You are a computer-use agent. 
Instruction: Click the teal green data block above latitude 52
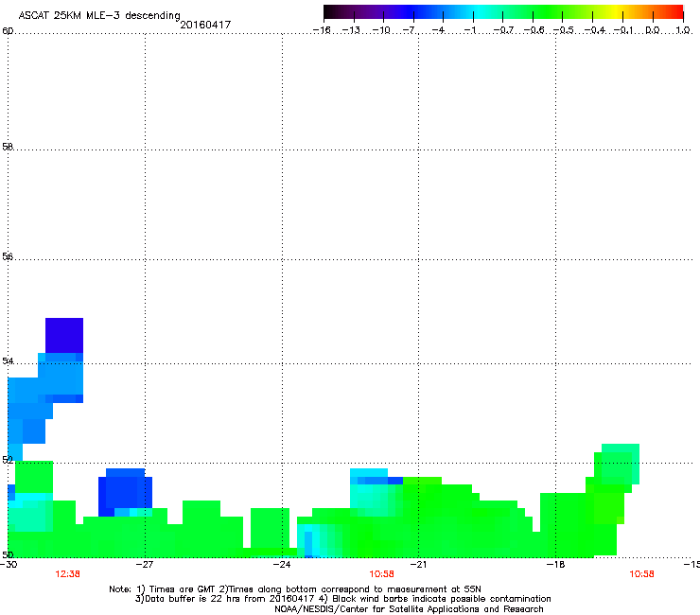point(621,464)
